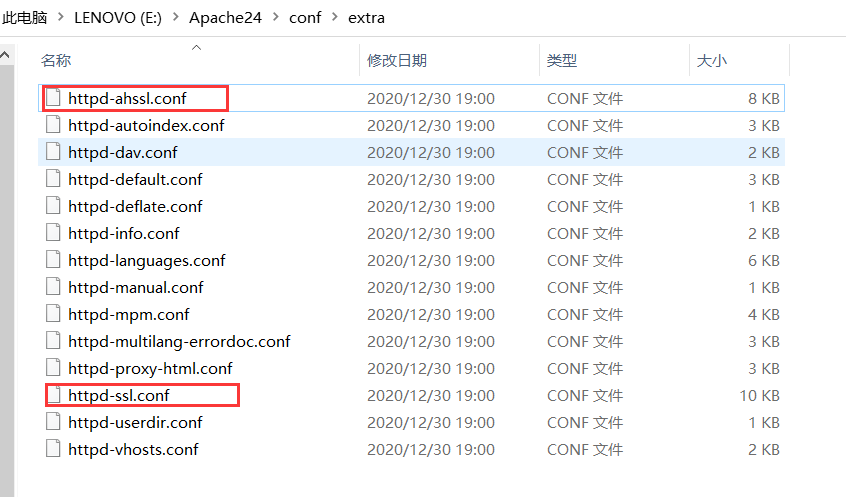Click the 4 KB size of httpd-mpm.conf
The width and height of the screenshot is (846, 497).
click(x=763, y=314)
